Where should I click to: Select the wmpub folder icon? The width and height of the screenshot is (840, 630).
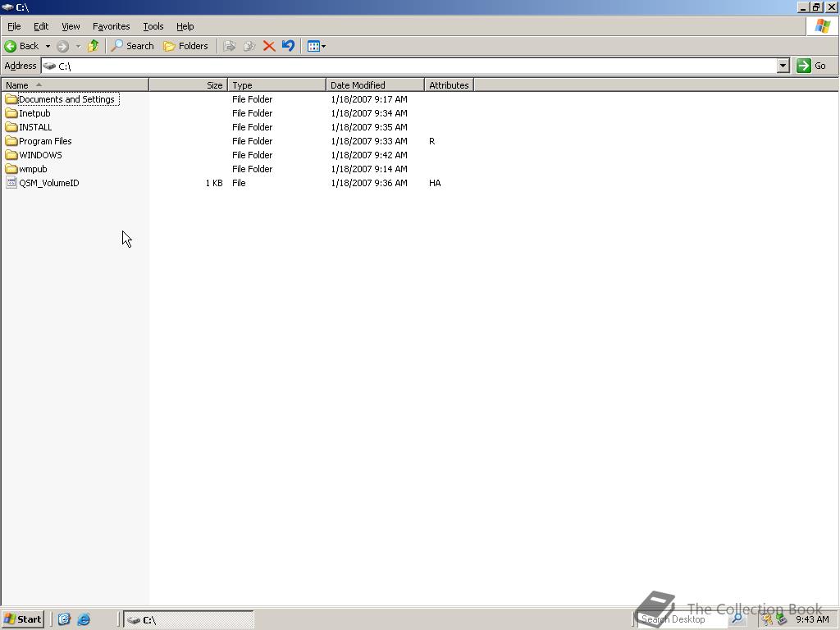click(x=11, y=169)
